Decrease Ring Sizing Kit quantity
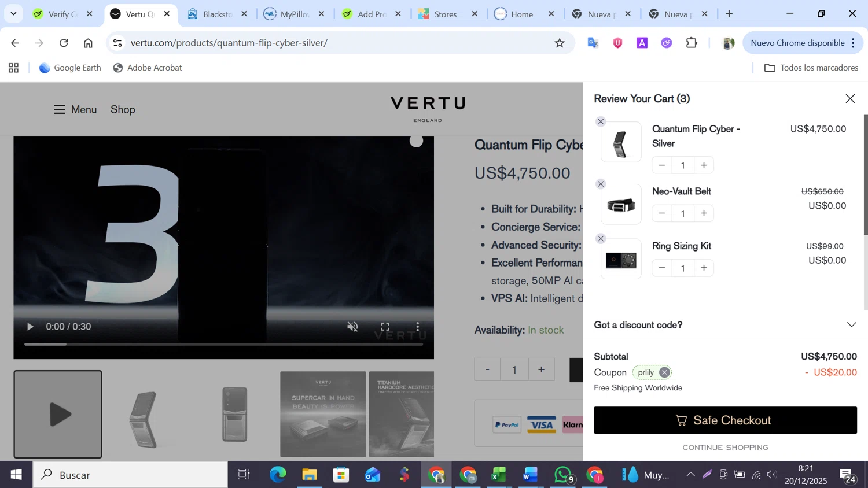 662,268
